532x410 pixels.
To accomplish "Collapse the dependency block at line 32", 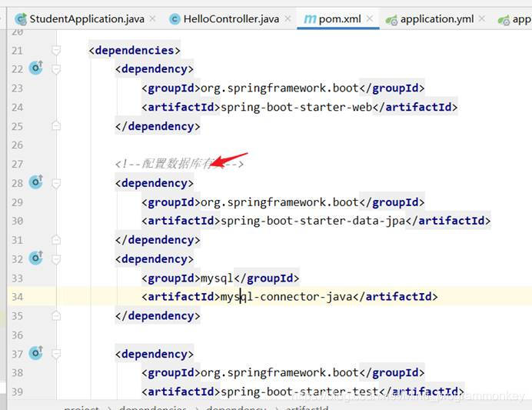I will [56, 259].
